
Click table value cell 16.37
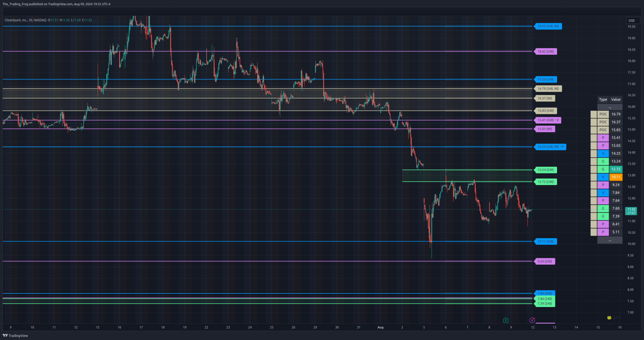[x=616, y=122]
